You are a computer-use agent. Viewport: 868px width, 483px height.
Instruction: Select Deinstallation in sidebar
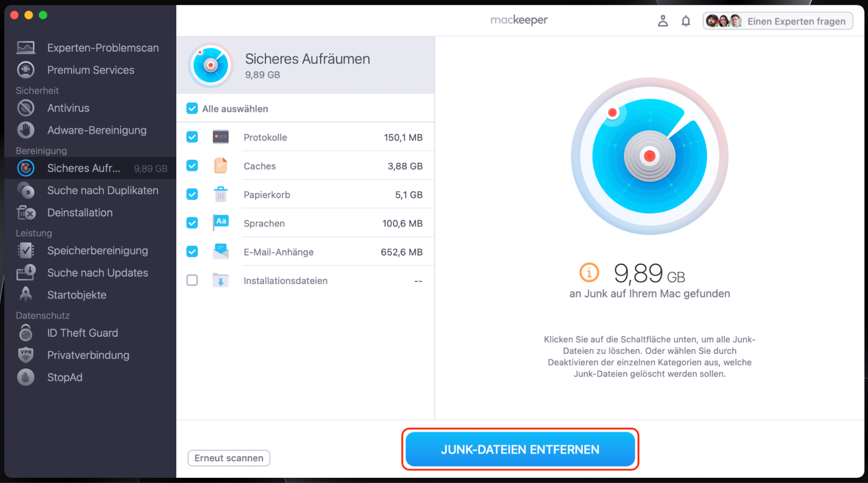point(90,213)
